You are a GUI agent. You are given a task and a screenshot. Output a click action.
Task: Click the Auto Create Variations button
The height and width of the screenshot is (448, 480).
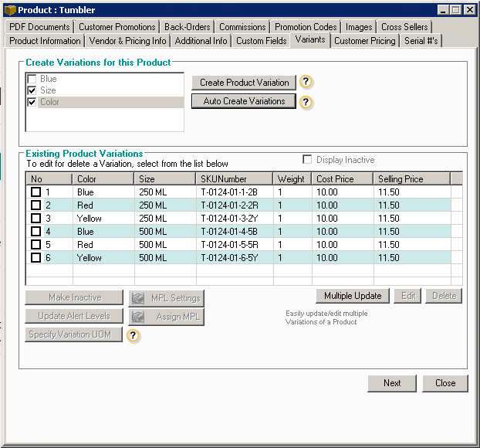click(244, 101)
